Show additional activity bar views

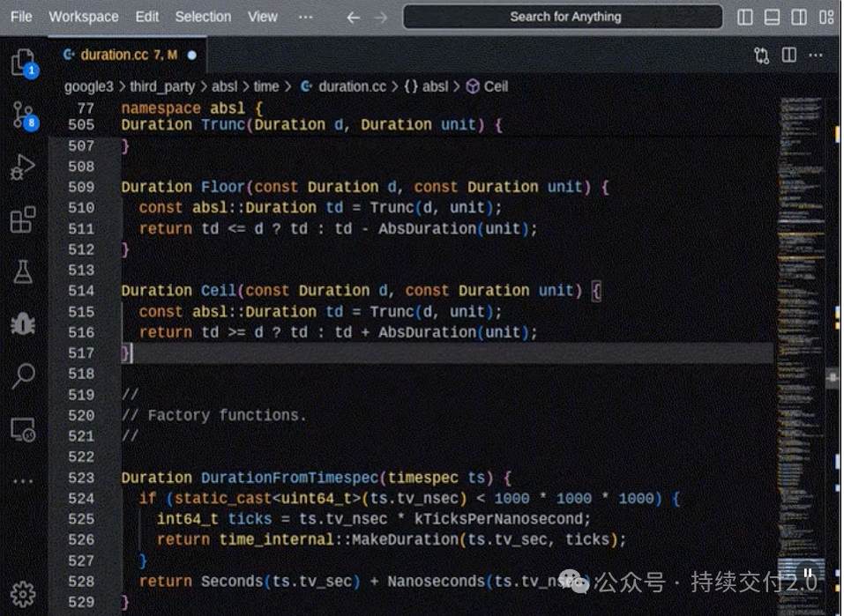(23, 481)
